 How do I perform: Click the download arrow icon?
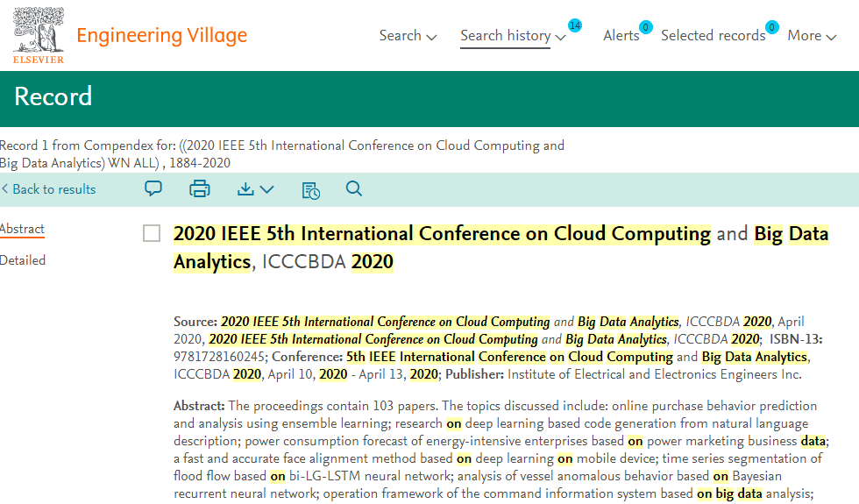245,189
